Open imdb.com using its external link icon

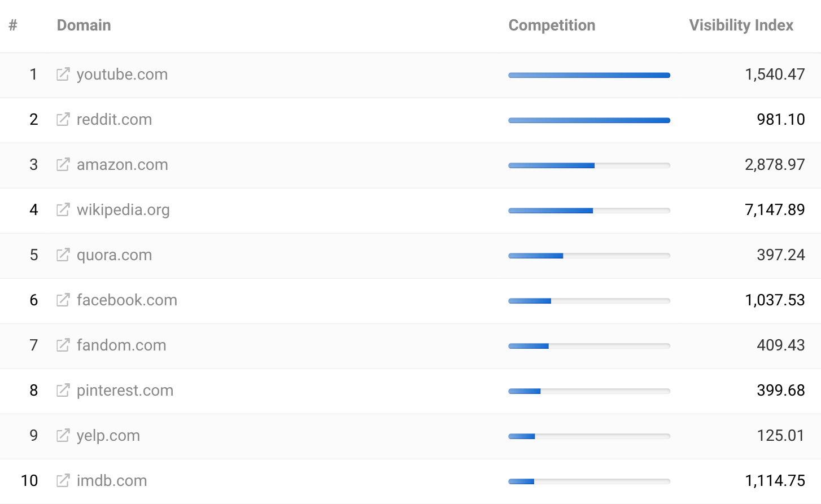click(62, 481)
